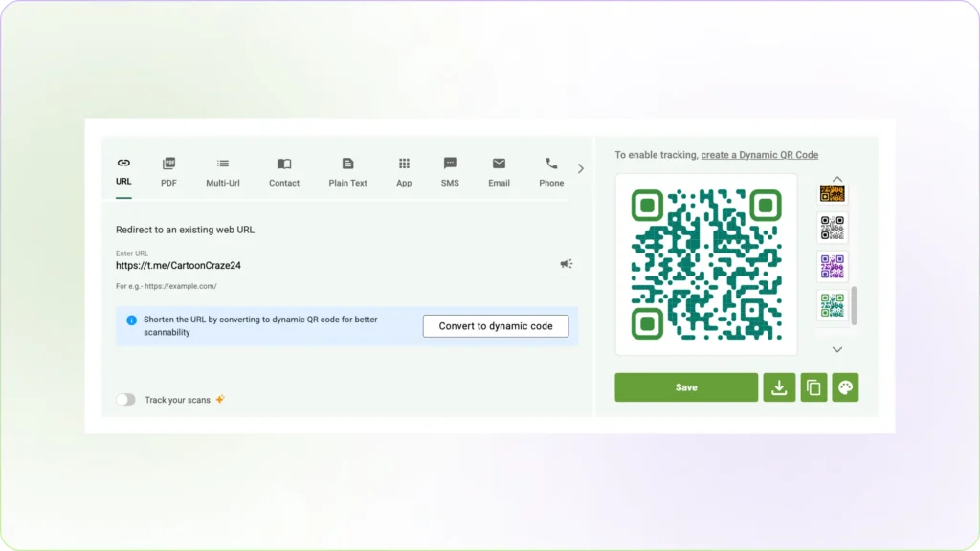Screen dimensions: 980x551
Task: Select the Plain Text QR code type
Action: (x=347, y=170)
